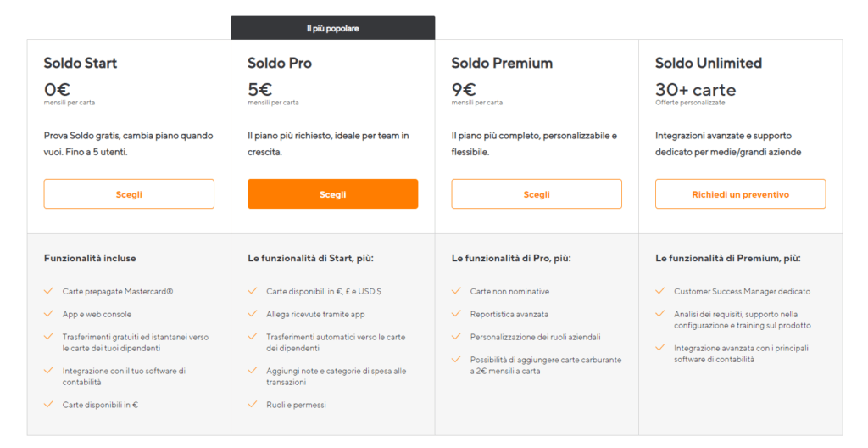This screenshot has width=868, height=448.
Task: Click the checkmark next to Reportistica avanzata
Action: 456,313
